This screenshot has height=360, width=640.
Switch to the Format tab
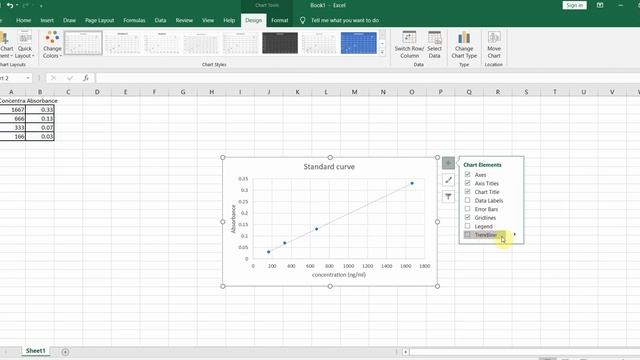pyautogui.click(x=280, y=20)
